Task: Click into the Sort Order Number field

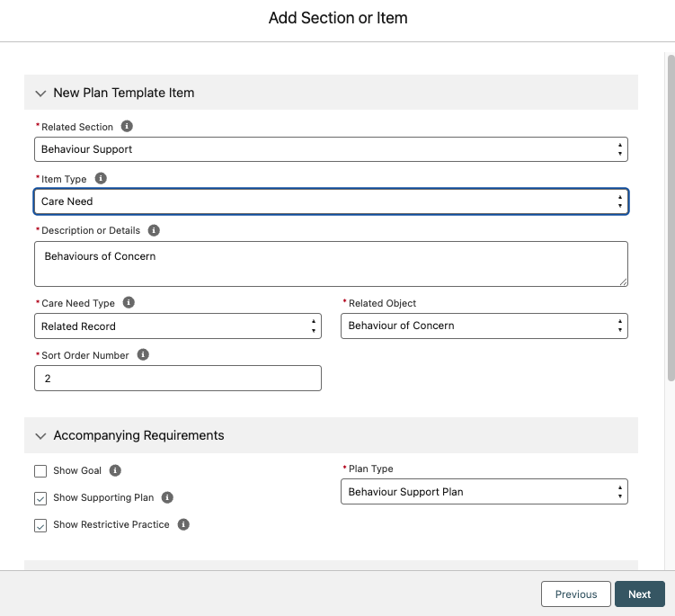Action: pos(177,379)
